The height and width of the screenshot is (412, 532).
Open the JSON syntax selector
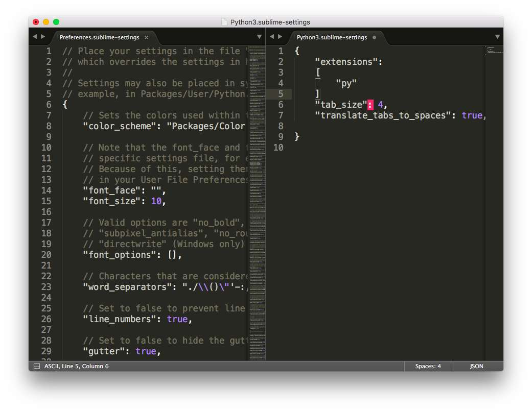click(476, 366)
